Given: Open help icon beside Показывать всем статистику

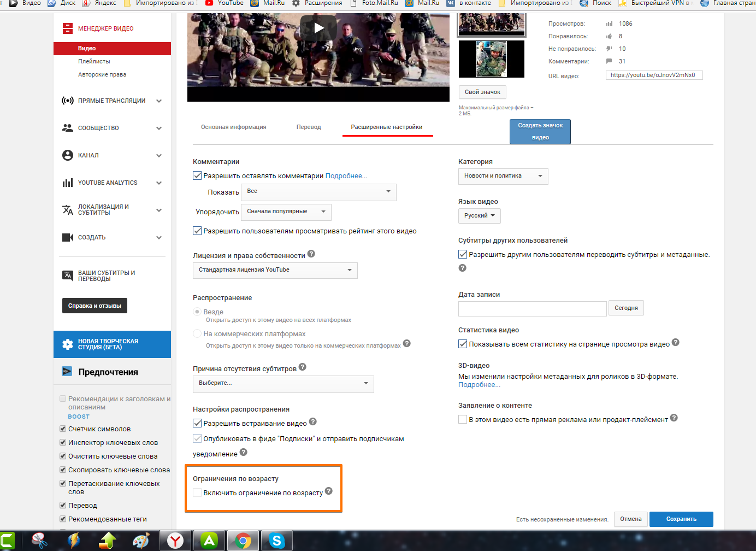Looking at the screenshot, I should (x=676, y=342).
